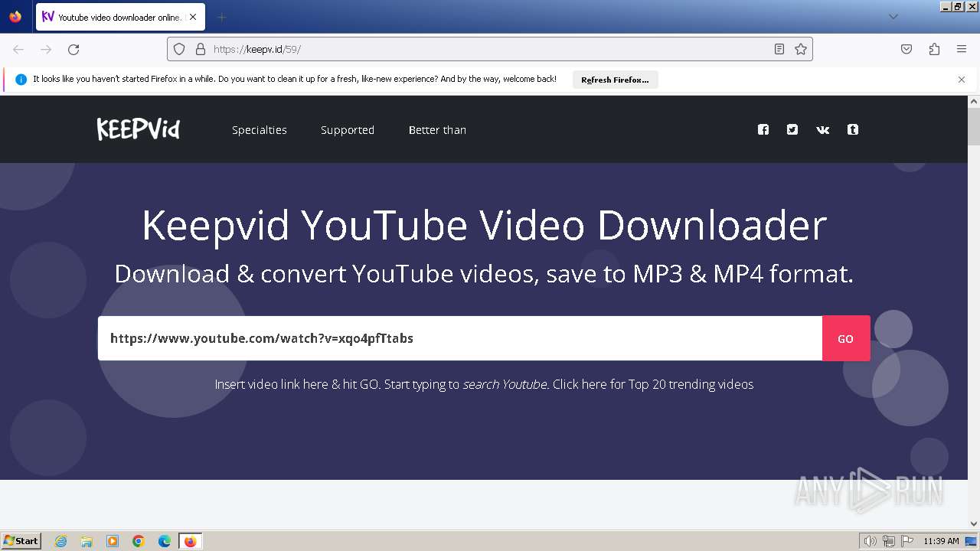The height and width of the screenshot is (551, 980).
Task: Click the Firefox taskbar button
Action: pyautogui.click(x=191, y=541)
